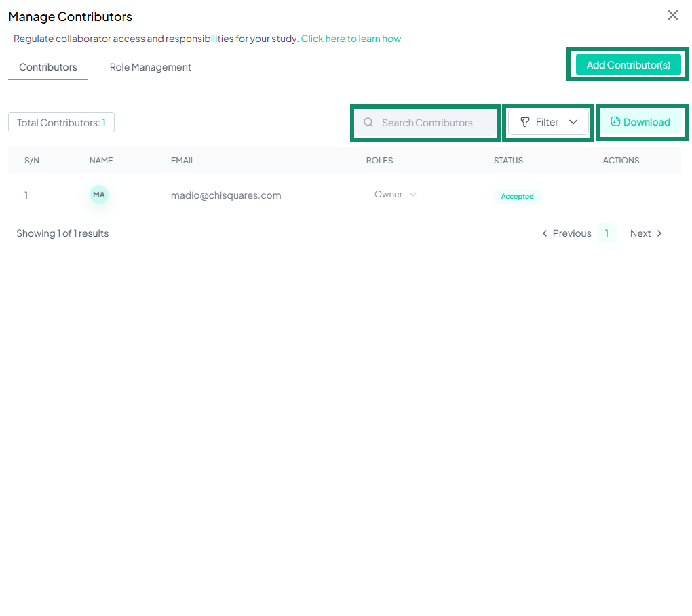Select the Contributors tab
Viewport: 692px width, 616px height.
pos(47,66)
